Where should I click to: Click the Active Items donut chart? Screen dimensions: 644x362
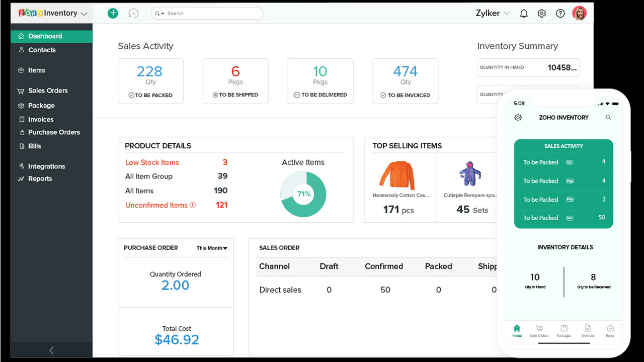tap(303, 194)
